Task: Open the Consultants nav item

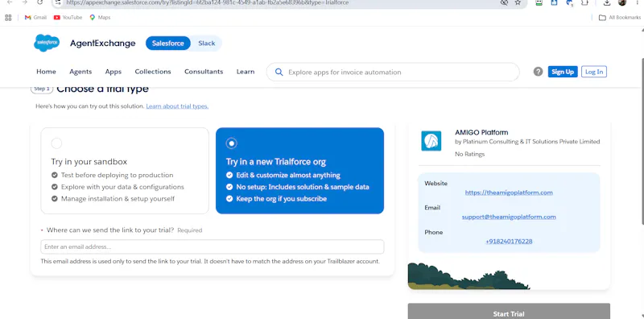Action: point(204,72)
